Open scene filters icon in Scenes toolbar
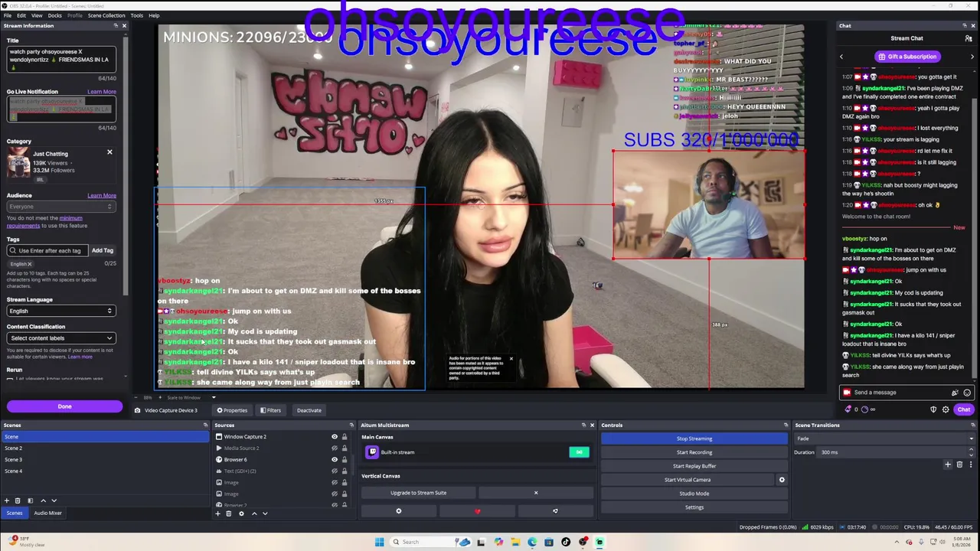 30,500
